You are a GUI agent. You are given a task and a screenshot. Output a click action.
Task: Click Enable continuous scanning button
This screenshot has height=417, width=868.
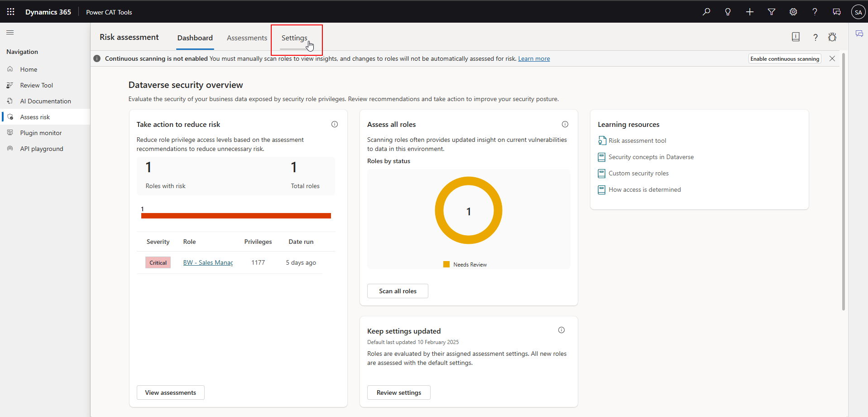click(x=785, y=59)
